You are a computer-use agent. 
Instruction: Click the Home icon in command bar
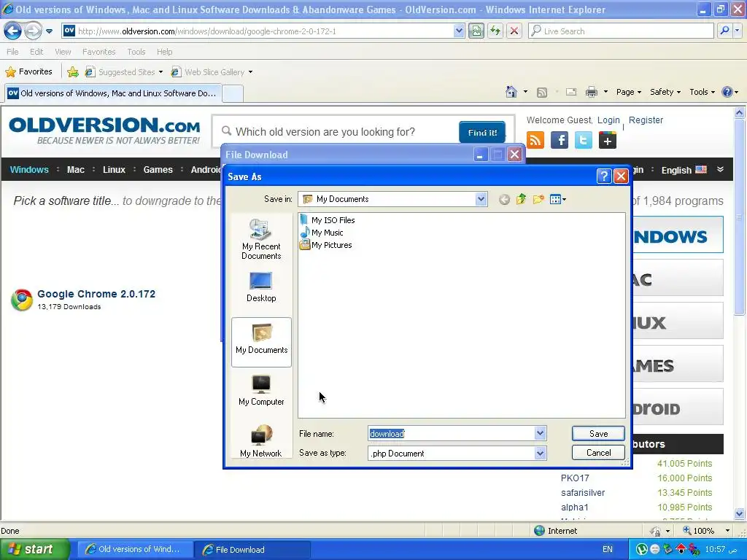point(511,92)
